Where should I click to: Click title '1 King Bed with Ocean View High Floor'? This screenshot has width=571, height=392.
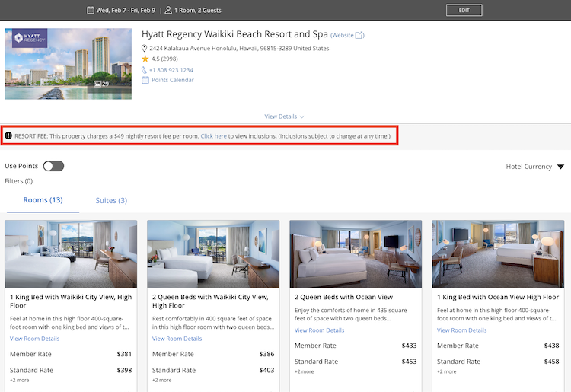(498, 297)
